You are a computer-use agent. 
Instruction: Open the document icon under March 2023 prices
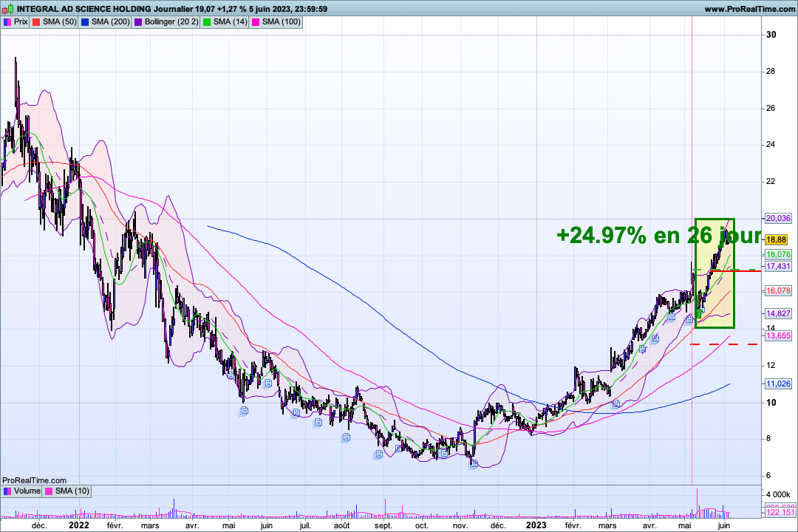click(615, 404)
